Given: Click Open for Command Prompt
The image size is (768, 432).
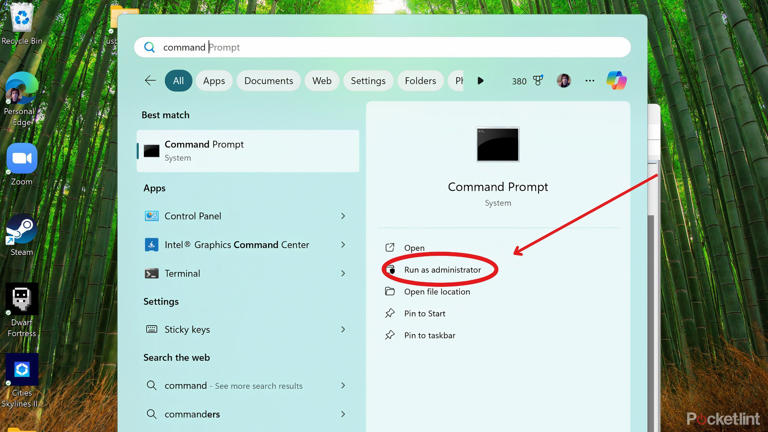Looking at the screenshot, I should (x=414, y=248).
